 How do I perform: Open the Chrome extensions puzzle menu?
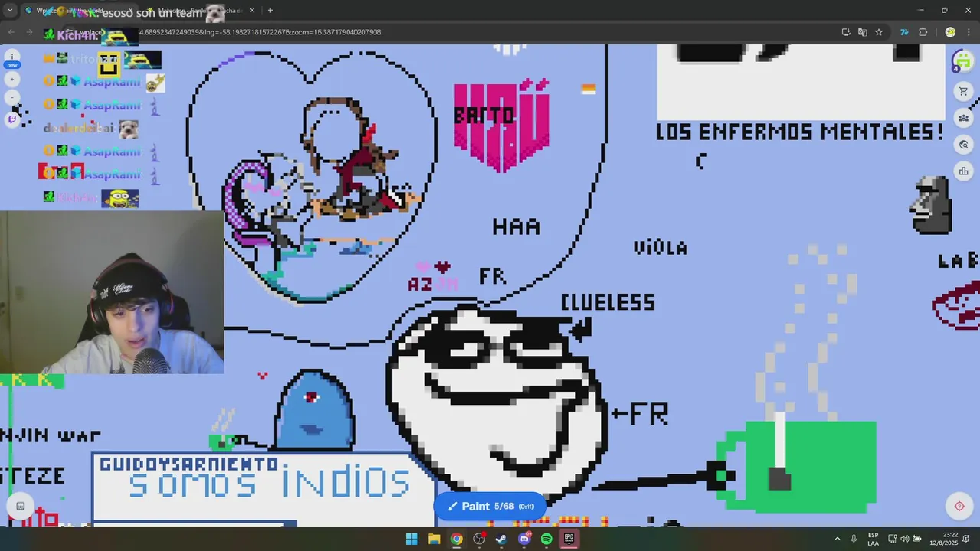pyautogui.click(x=923, y=32)
